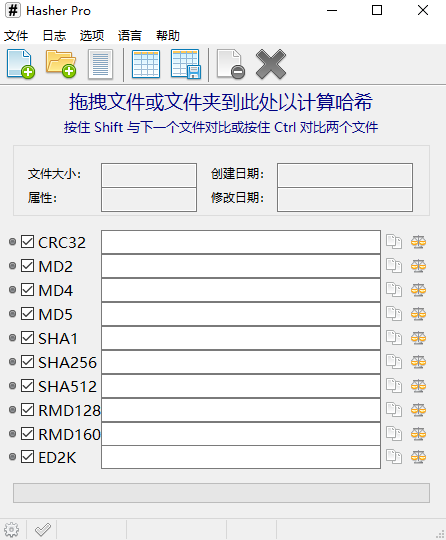Open the hash table view icon
The height and width of the screenshot is (540, 446).
click(146, 64)
